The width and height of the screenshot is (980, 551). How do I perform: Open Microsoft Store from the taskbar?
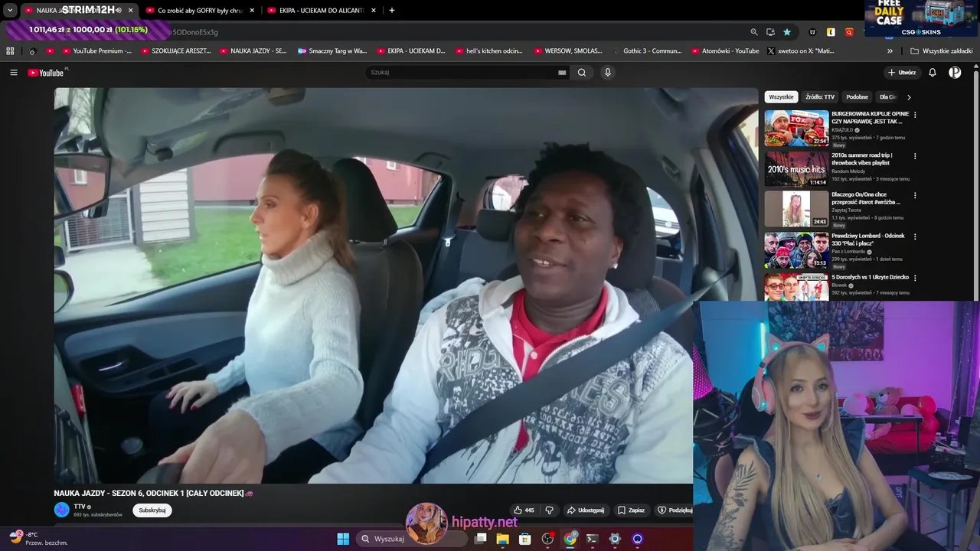point(525,539)
